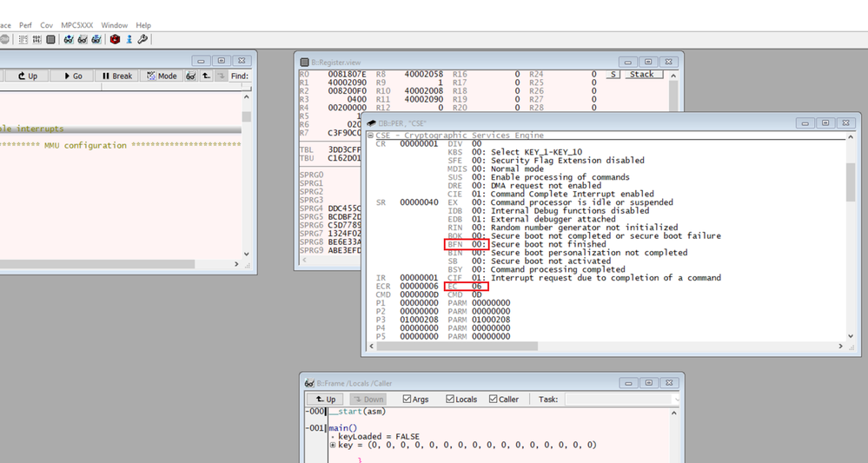Toggle the Caller checkbox
Viewport: 868px width, 463px height.
pyautogui.click(x=494, y=399)
